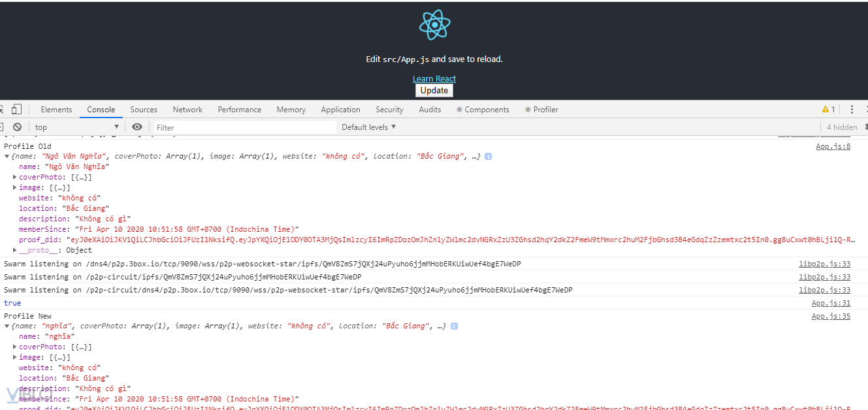Open the React Components tab
Screen dimensions: 868x410
point(483,110)
